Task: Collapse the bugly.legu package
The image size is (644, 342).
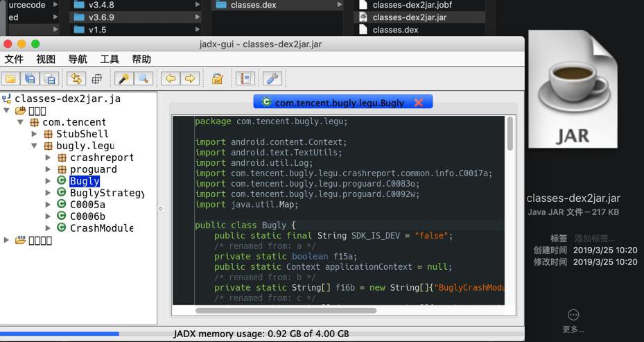Action: [x=34, y=146]
